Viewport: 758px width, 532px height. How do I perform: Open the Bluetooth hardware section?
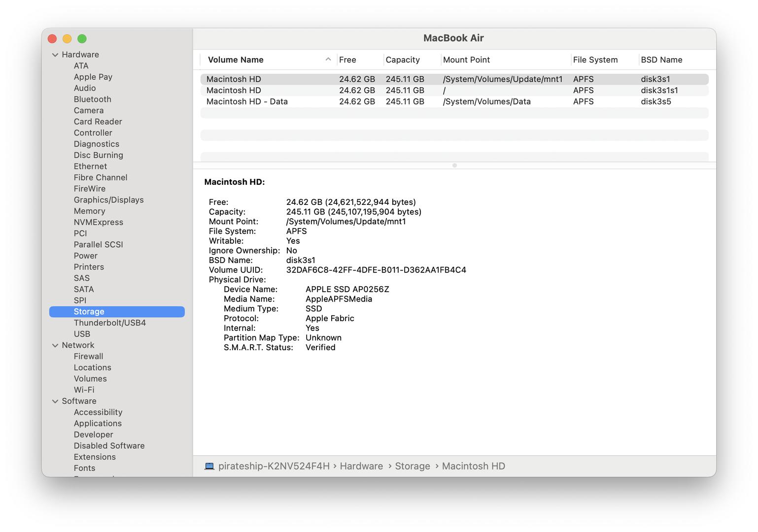click(x=93, y=100)
